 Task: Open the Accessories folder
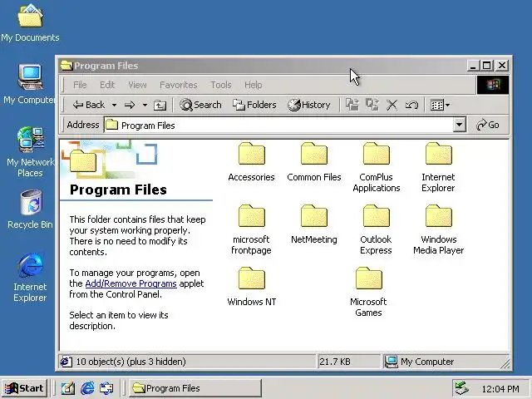tap(251, 161)
